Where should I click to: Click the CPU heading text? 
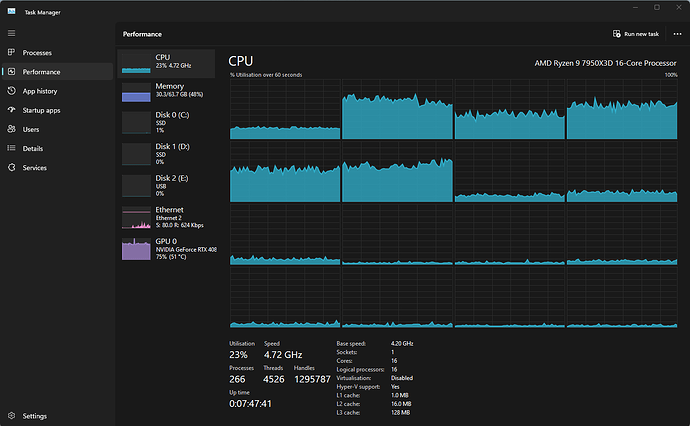coord(241,61)
